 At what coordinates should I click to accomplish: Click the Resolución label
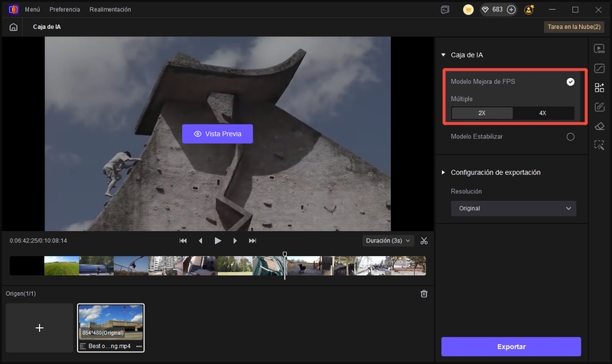coord(467,191)
